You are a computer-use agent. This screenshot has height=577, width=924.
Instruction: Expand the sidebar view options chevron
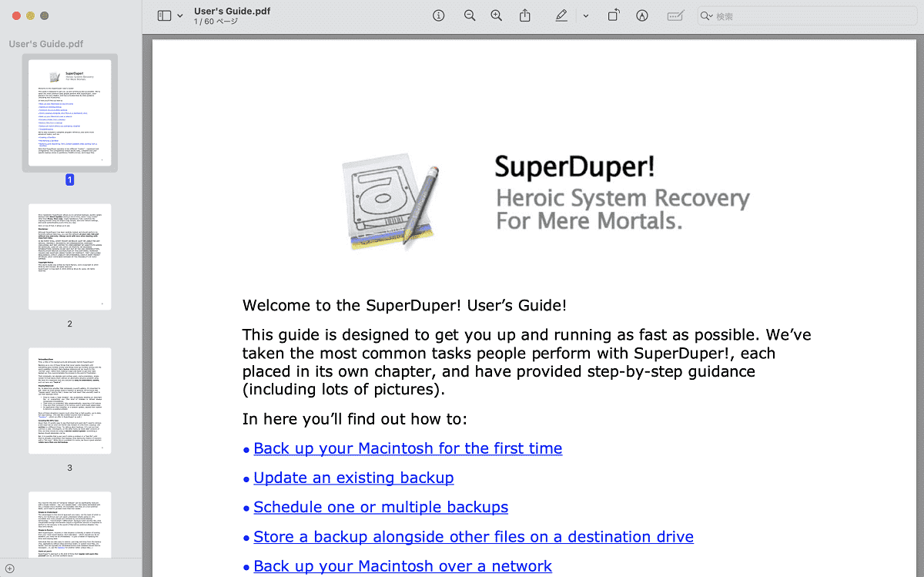(180, 15)
